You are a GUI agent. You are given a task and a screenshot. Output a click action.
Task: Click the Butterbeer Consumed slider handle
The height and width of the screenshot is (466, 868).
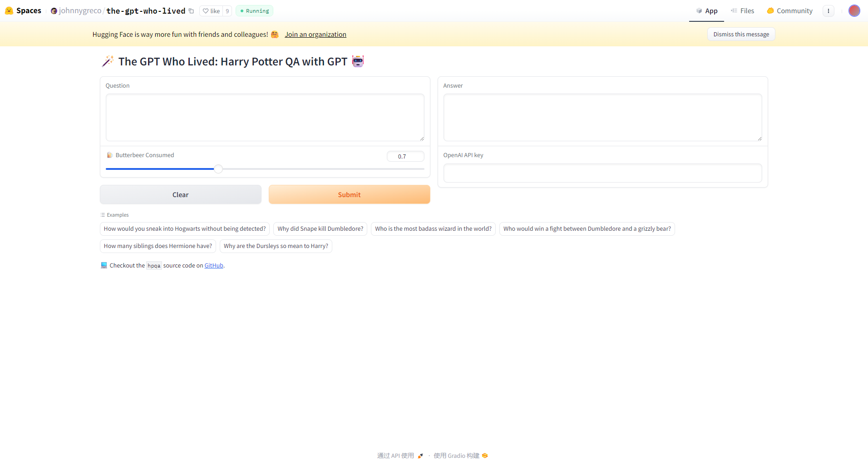coord(218,169)
